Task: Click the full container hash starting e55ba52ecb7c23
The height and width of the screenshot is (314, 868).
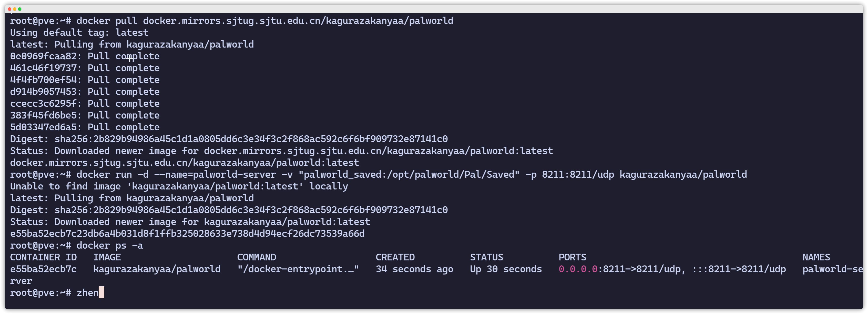Action: pos(187,233)
